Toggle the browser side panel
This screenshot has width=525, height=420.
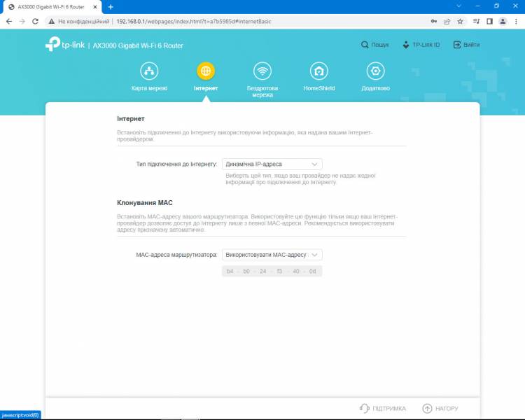pos(489,22)
